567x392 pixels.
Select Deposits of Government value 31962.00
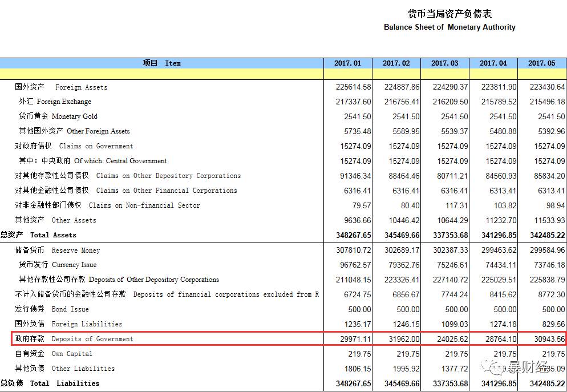click(x=404, y=339)
